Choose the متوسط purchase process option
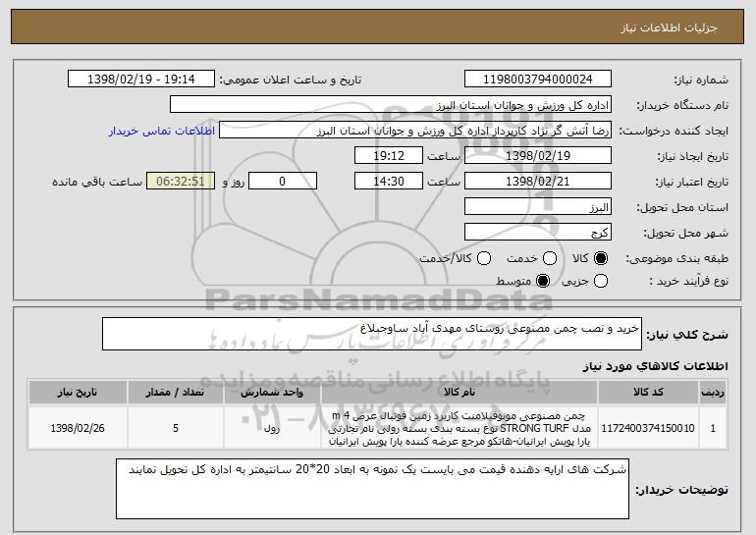Viewport: 756px width, 535px height. [x=543, y=281]
